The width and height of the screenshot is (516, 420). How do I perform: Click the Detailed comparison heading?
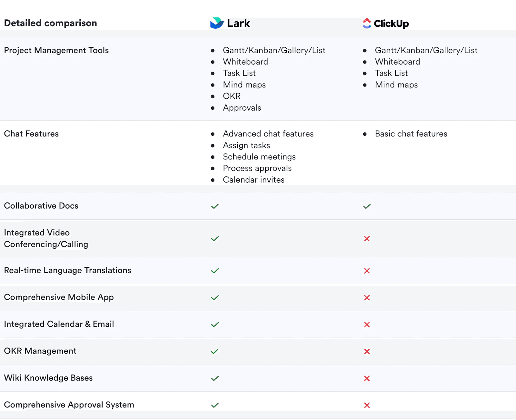pos(50,23)
